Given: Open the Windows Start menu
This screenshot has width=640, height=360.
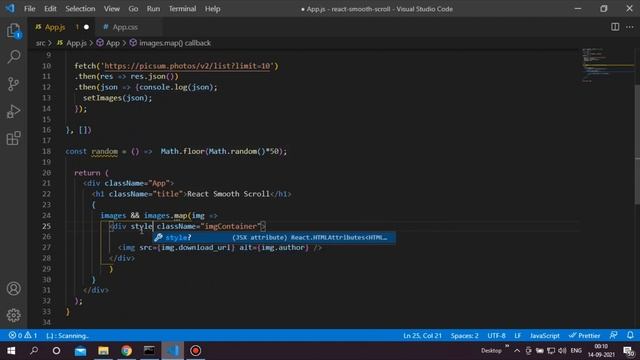Looking at the screenshot, I should (x=11, y=351).
